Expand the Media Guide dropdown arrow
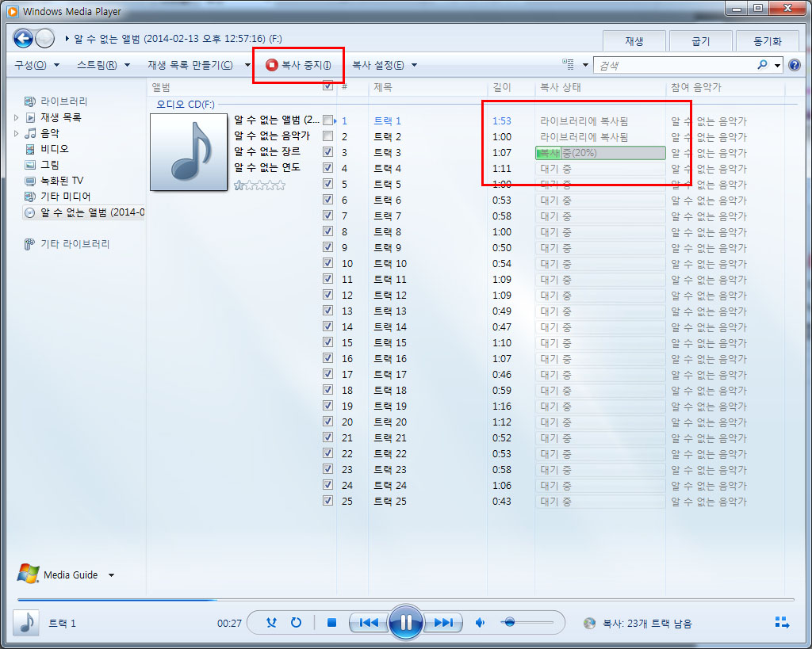Viewport: 812px width, 649px height. click(111, 575)
